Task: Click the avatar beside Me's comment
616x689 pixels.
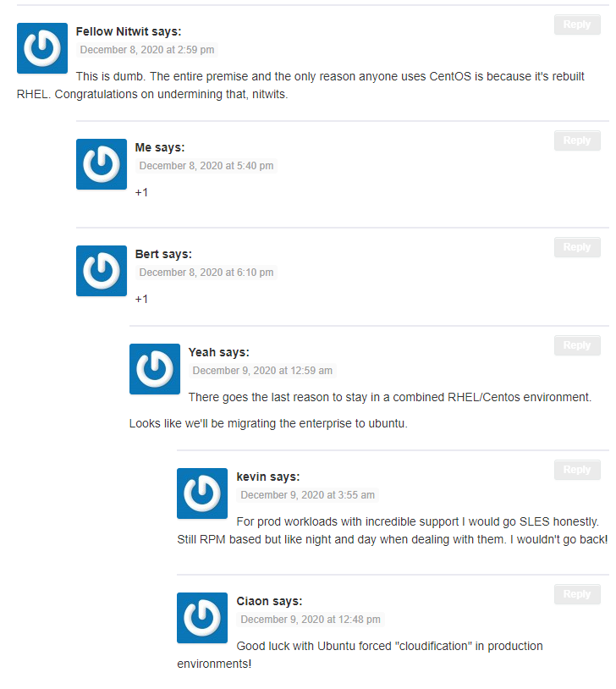Action: tap(102, 164)
